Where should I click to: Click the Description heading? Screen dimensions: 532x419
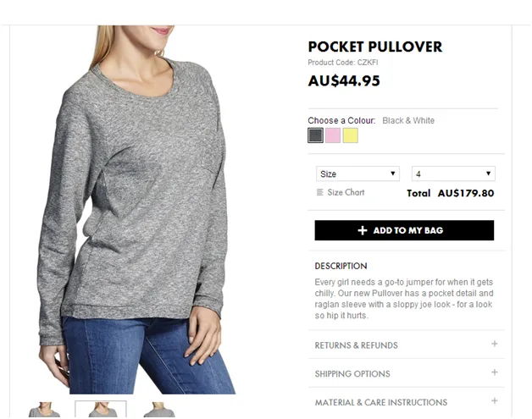coord(341,266)
